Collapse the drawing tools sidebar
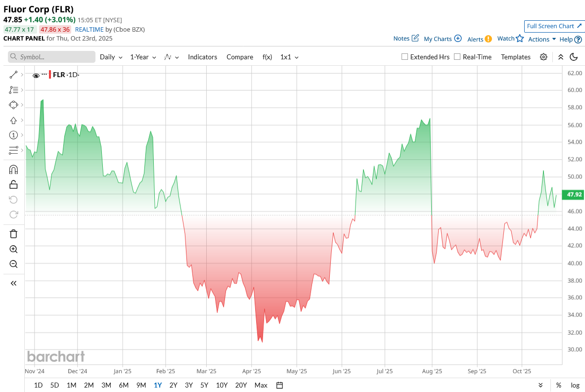This screenshot has width=585, height=392. pyautogui.click(x=13, y=283)
